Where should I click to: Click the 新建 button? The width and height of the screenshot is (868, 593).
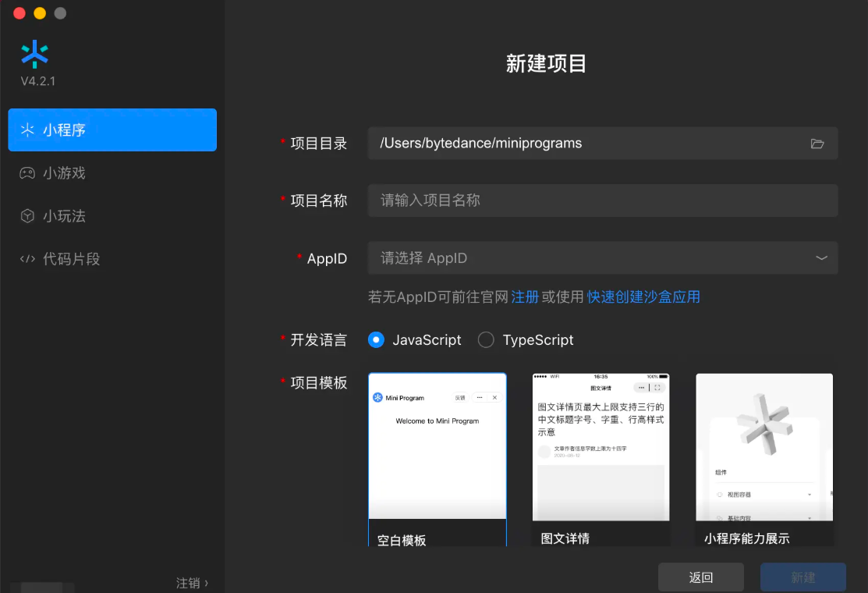802,577
